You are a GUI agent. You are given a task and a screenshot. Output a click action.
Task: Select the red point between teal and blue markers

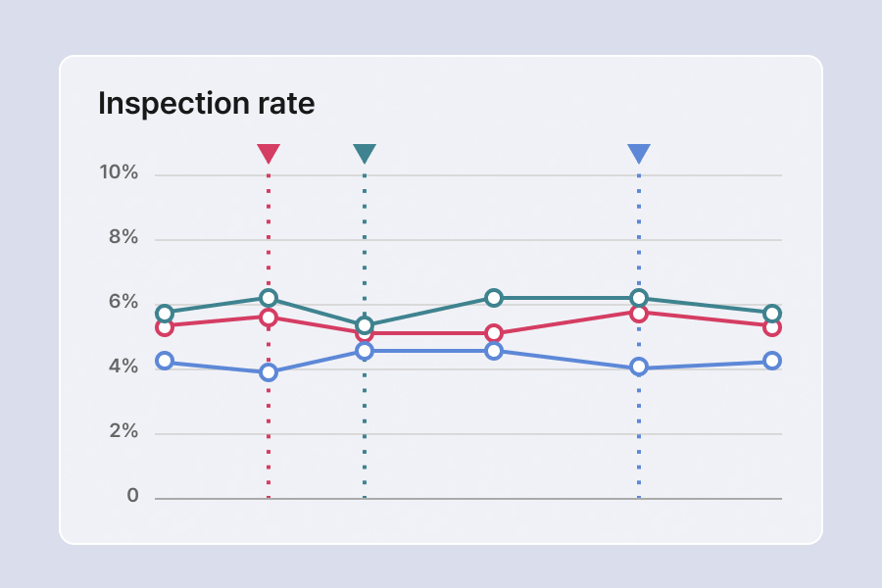coord(494,333)
